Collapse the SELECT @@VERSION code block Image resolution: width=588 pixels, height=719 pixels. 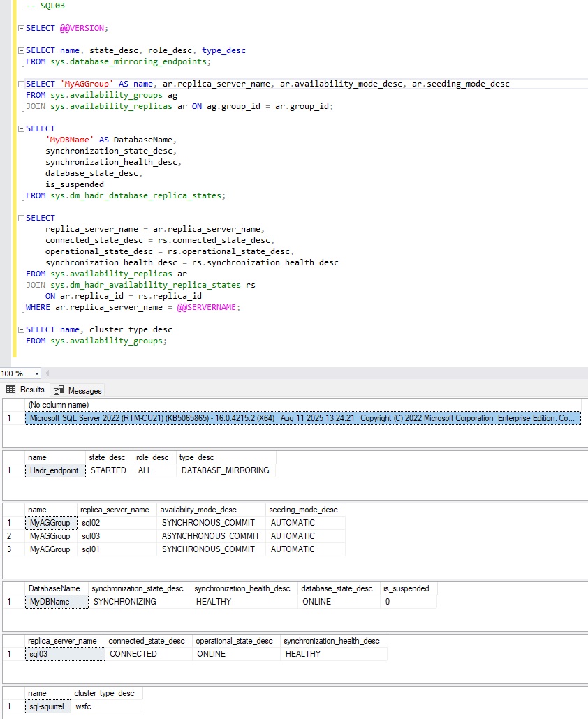[x=21, y=28]
